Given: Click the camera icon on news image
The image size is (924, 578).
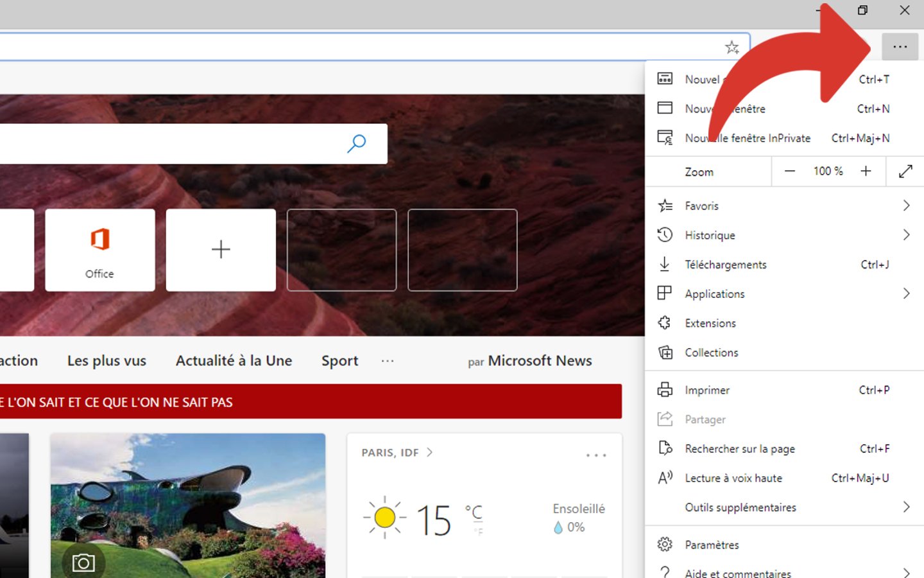Looking at the screenshot, I should pos(83,563).
